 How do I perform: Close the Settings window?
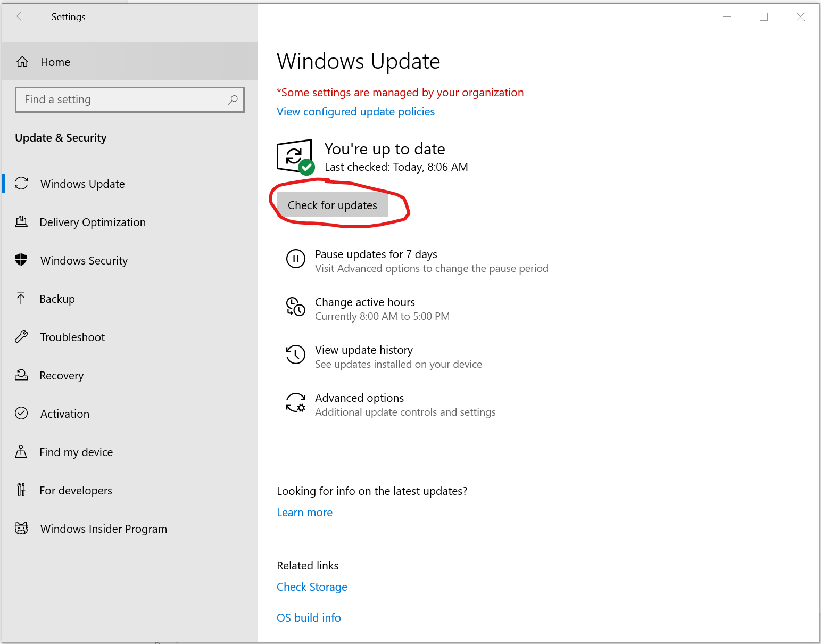pos(800,16)
